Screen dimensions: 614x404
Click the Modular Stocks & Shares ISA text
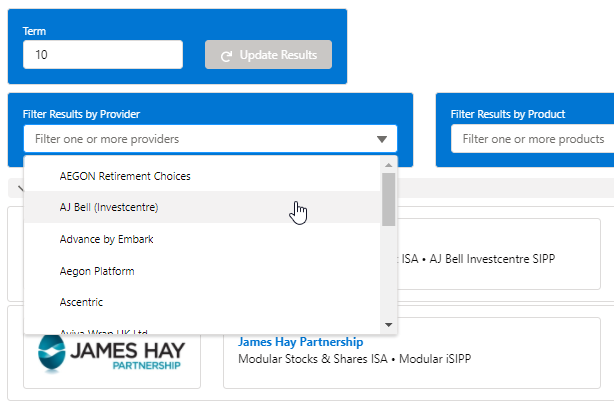coord(312,359)
